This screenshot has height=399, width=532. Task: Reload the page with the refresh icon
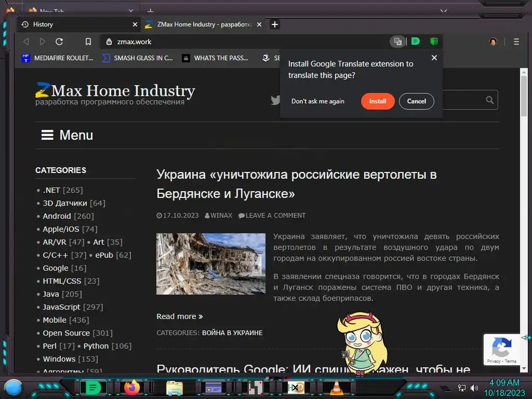tap(59, 42)
